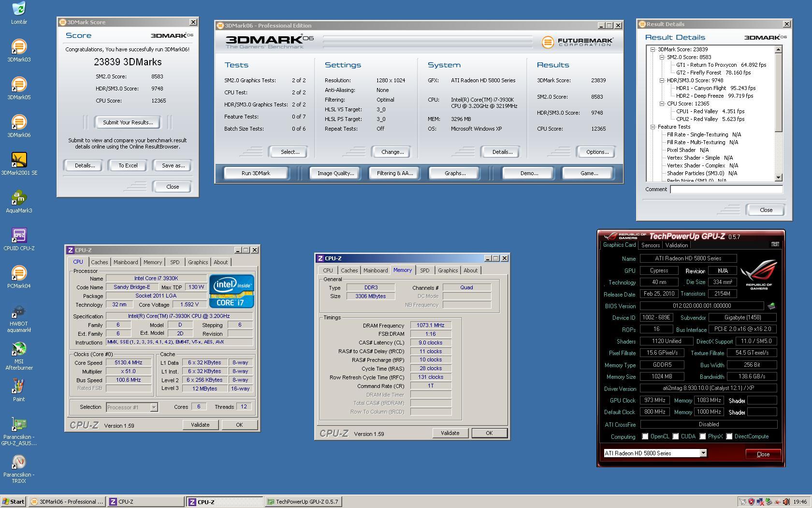The width and height of the screenshot is (812, 508).
Task: Open Processor #1 selection dropdown
Action: [x=154, y=407]
